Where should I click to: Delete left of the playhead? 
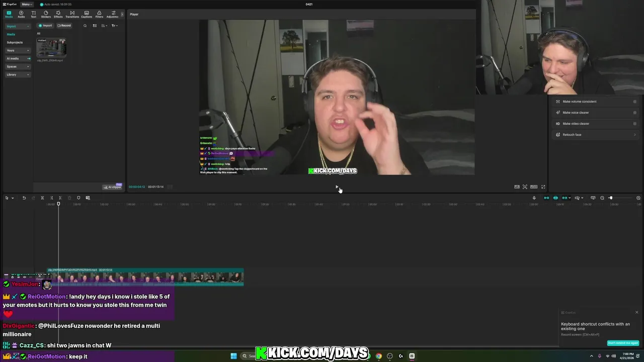(51, 198)
